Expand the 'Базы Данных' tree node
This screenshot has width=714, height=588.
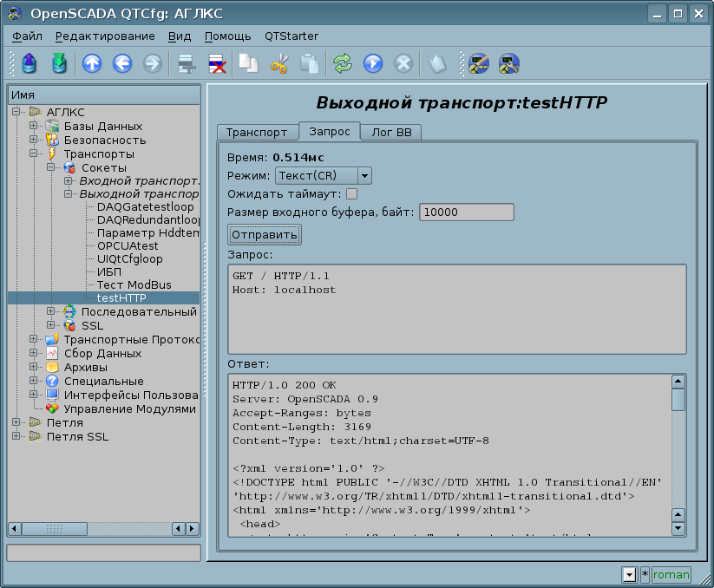[34, 127]
